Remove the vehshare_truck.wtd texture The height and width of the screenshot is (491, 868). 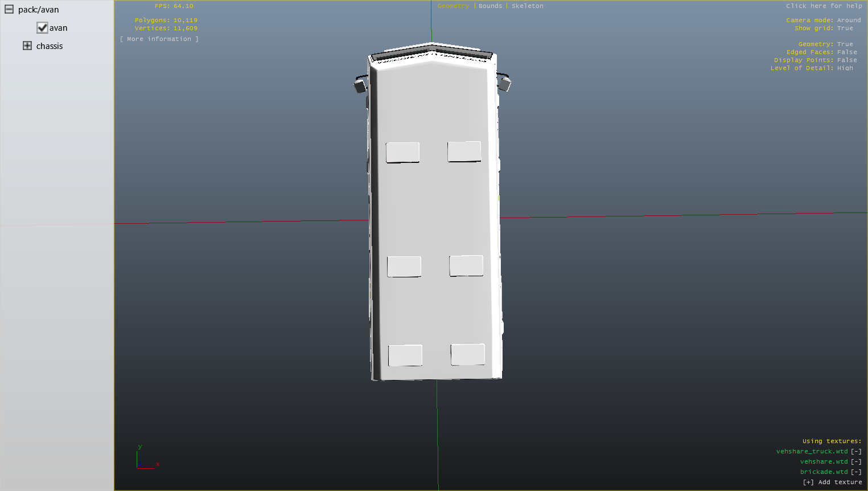point(855,452)
